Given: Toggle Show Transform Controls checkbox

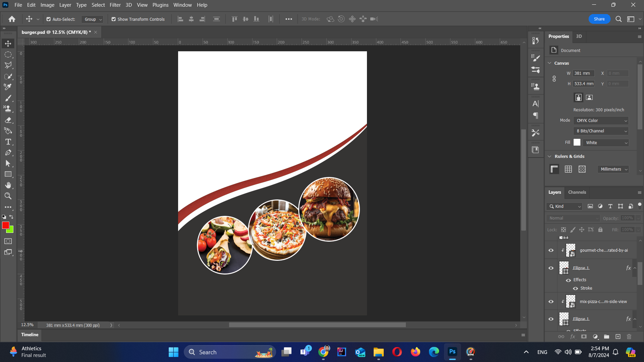Looking at the screenshot, I should coord(114,19).
